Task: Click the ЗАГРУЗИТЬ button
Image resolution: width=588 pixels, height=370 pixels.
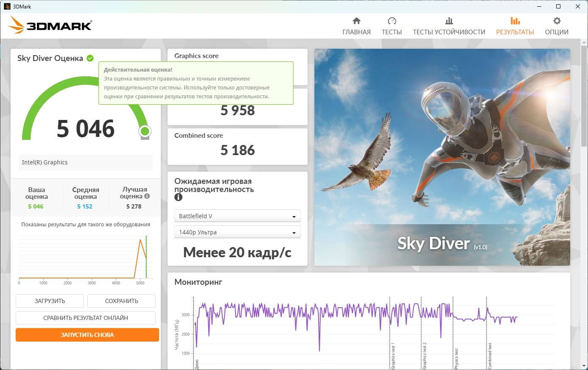Action: point(50,301)
